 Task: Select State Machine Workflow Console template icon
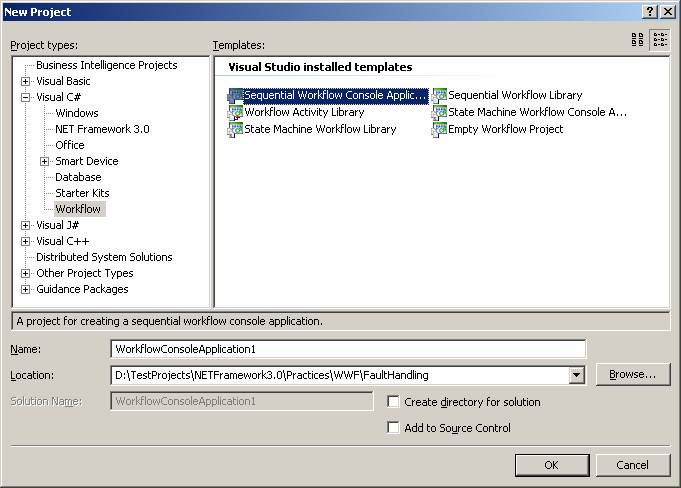point(440,113)
